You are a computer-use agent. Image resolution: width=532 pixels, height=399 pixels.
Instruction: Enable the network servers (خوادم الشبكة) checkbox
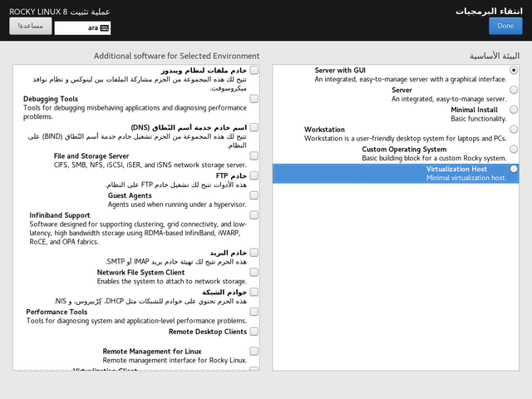click(x=254, y=292)
